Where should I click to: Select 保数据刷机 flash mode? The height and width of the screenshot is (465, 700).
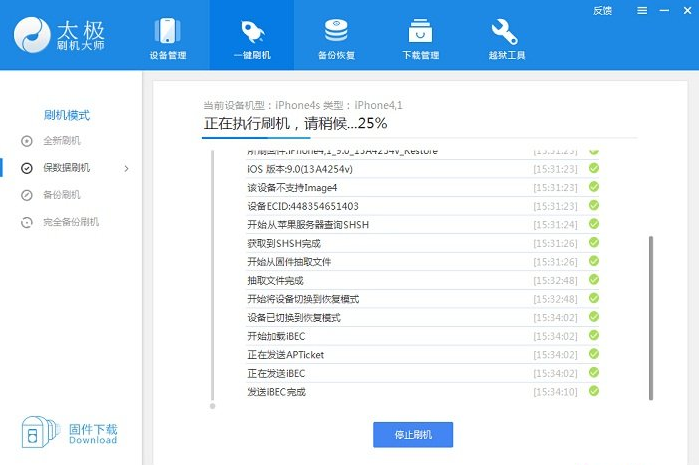point(67,168)
